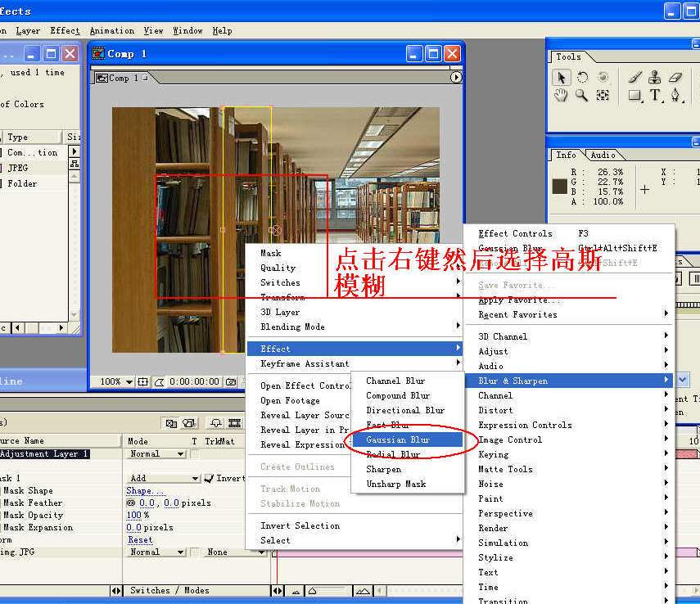Select the Brush tool
This screenshot has width=700, height=604.
coord(635,77)
